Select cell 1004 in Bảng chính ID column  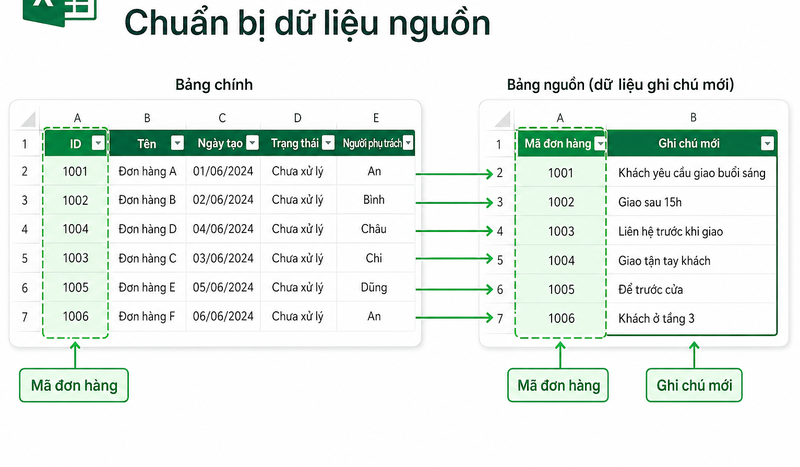[x=76, y=229]
